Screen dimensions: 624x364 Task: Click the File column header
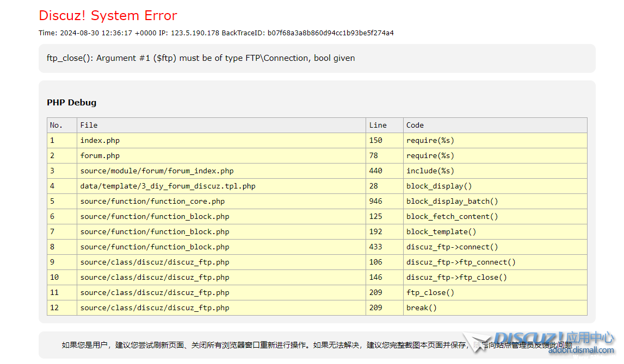tap(89, 125)
